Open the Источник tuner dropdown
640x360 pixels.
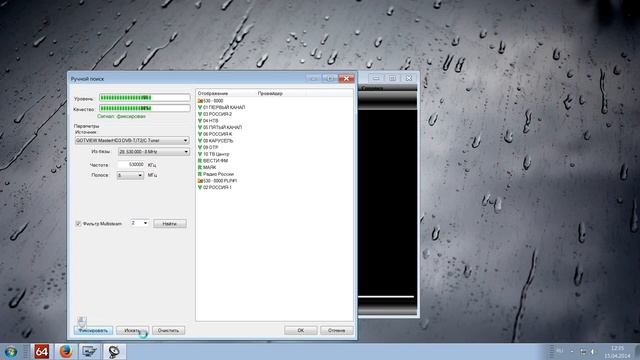tap(132, 140)
